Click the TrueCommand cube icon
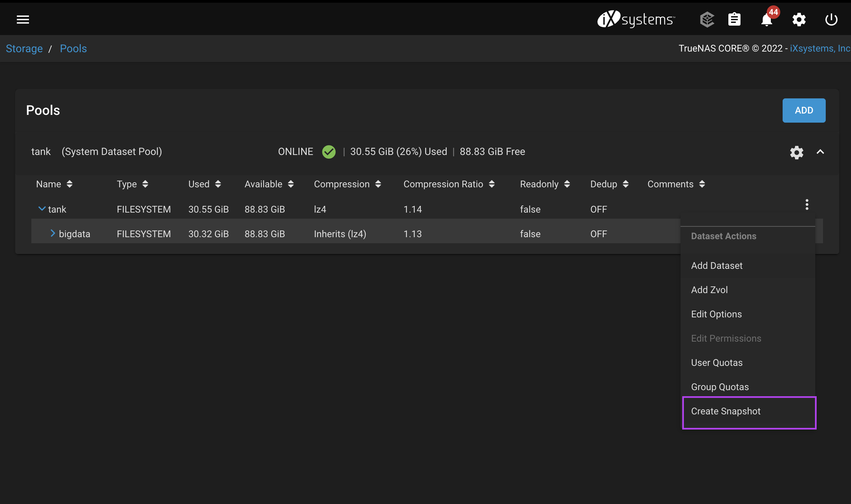The width and height of the screenshot is (851, 504). coord(707,19)
